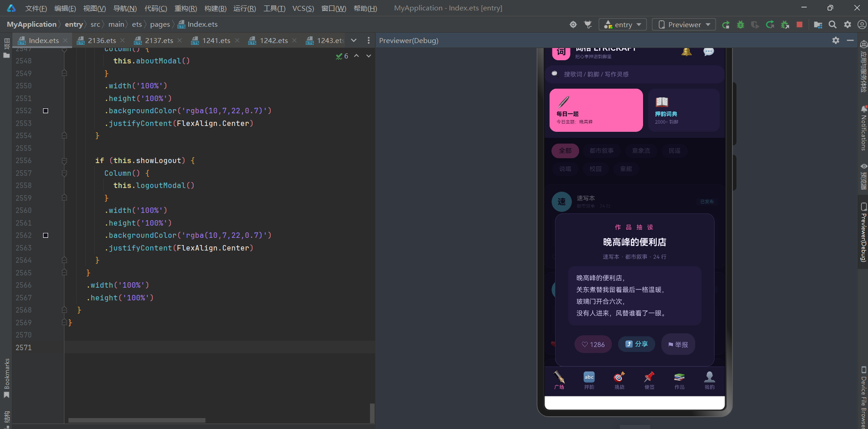868x429 pixels.
Task: Like the lyric with 1286 heart button
Action: (x=593, y=344)
